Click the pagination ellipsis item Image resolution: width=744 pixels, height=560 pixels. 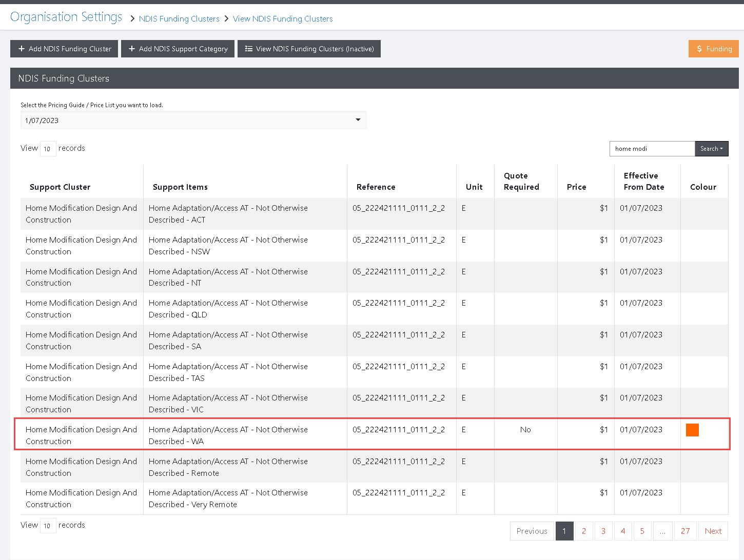click(x=663, y=531)
